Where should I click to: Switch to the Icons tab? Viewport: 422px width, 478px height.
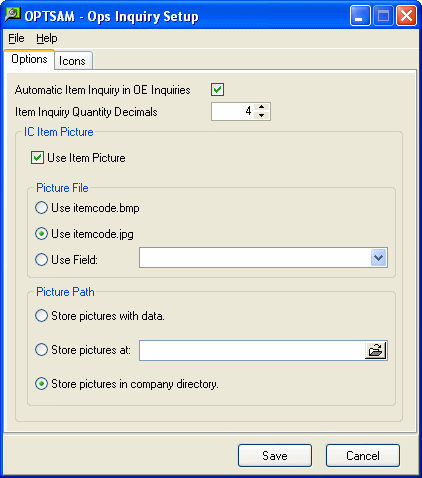(x=73, y=61)
